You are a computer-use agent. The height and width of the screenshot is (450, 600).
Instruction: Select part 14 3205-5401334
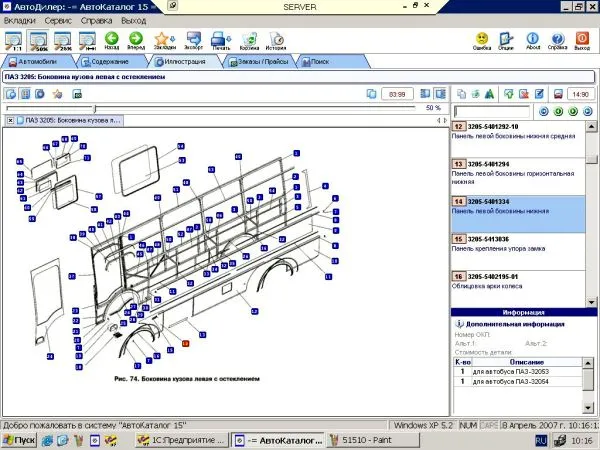518,214
